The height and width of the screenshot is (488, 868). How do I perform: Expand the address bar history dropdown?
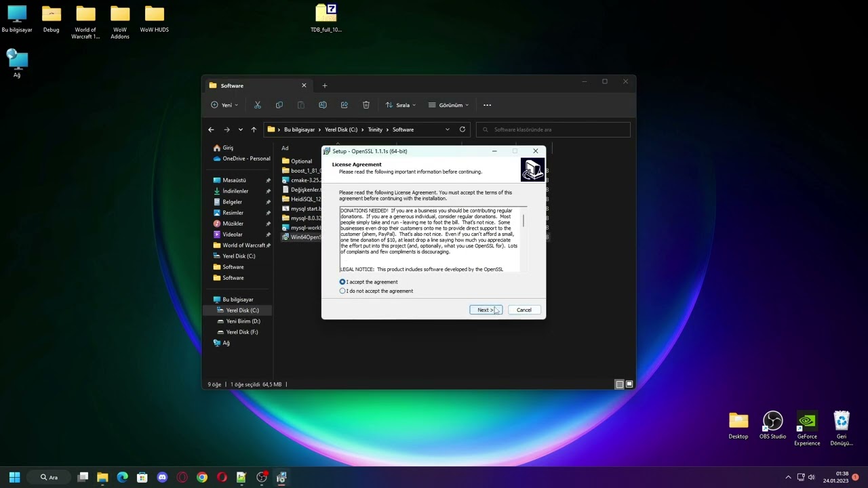pyautogui.click(x=447, y=129)
